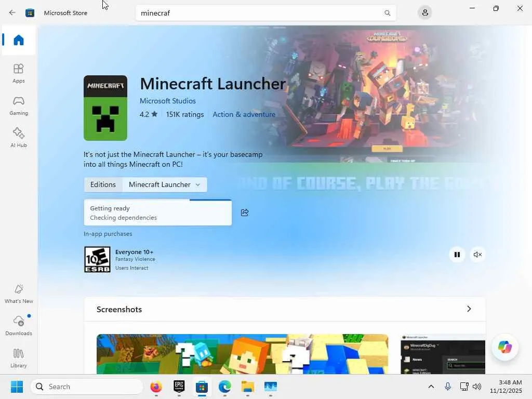The width and height of the screenshot is (532, 399).
Task: Open the Apps sidebar section
Action: coord(19,73)
